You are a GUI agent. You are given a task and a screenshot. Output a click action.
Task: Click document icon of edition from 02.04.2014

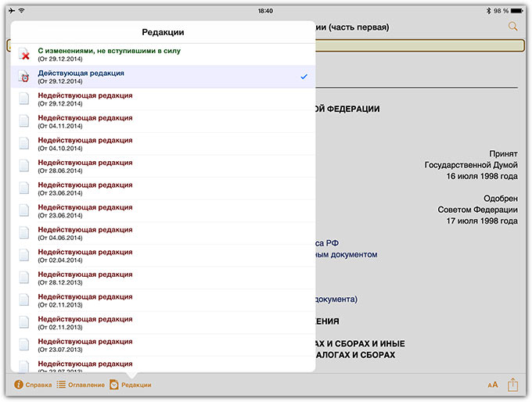pyautogui.click(x=24, y=256)
